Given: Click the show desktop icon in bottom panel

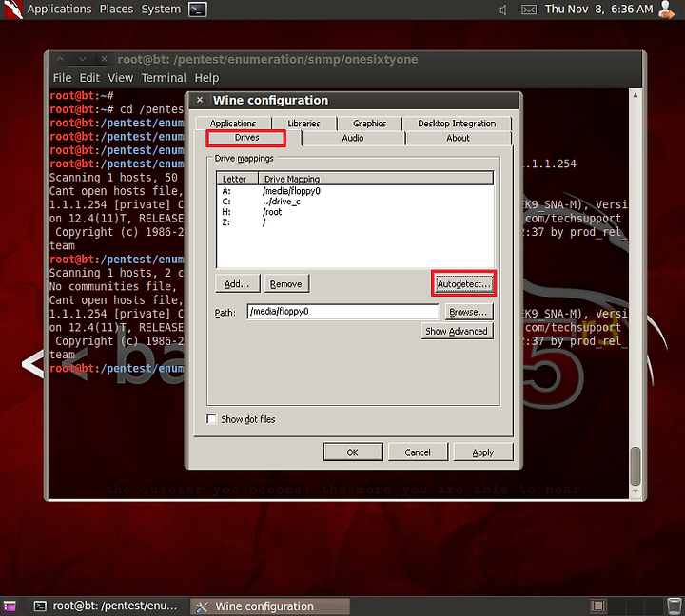Looking at the screenshot, I should click(10, 606).
